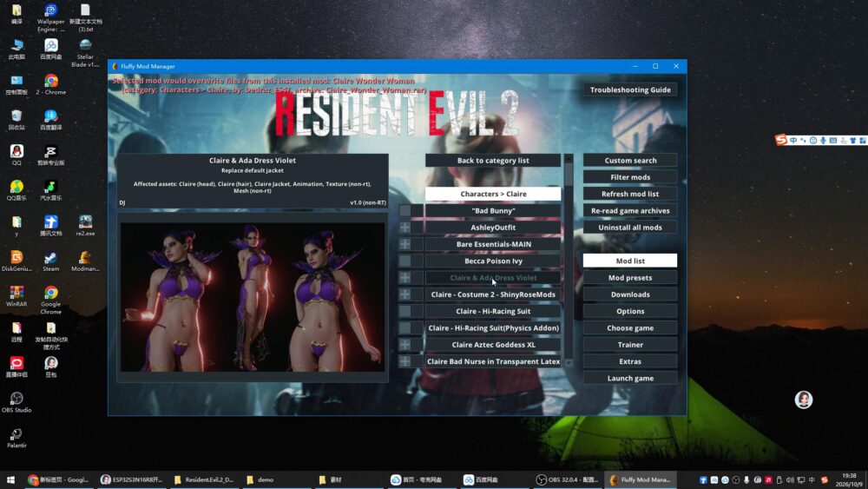Click the Claire & Ada Dress Violet preview image
The width and height of the screenshot is (868, 489).
pyautogui.click(x=253, y=297)
